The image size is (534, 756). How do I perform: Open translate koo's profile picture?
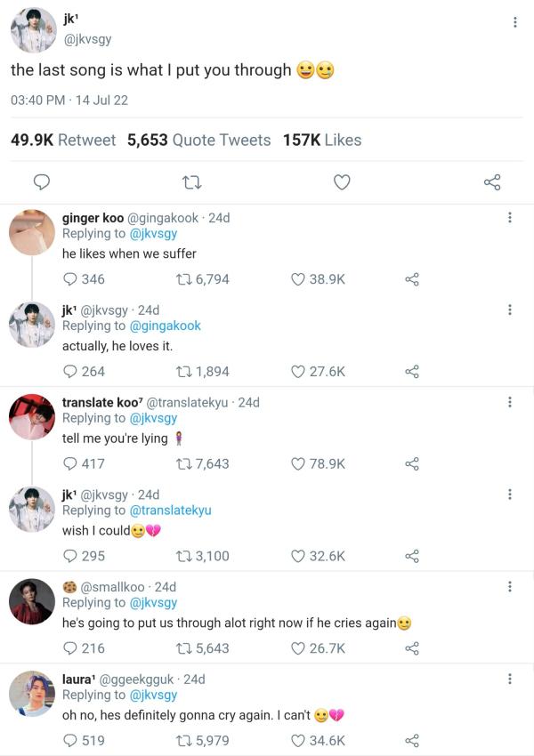[x=32, y=416]
